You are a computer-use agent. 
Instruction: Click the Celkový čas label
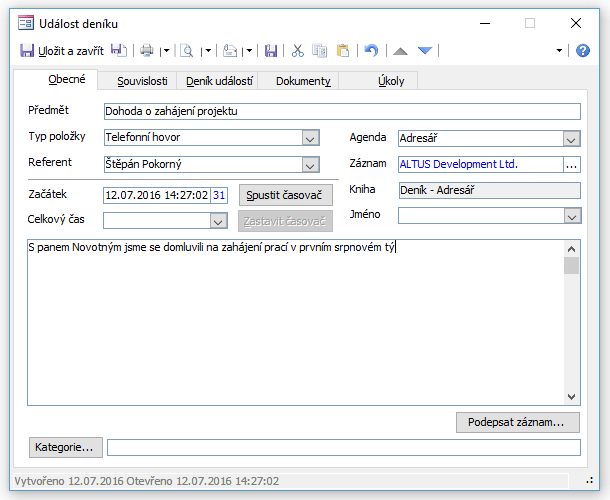(56, 219)
